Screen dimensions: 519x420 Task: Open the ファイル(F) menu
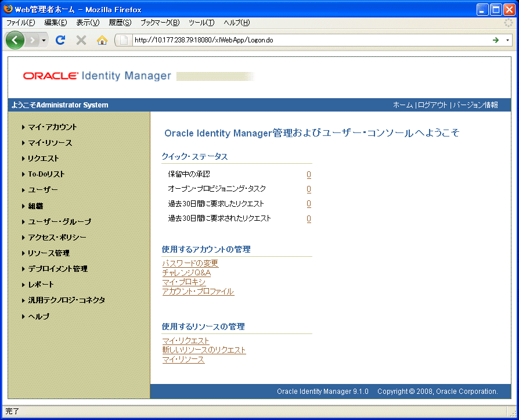20,23
